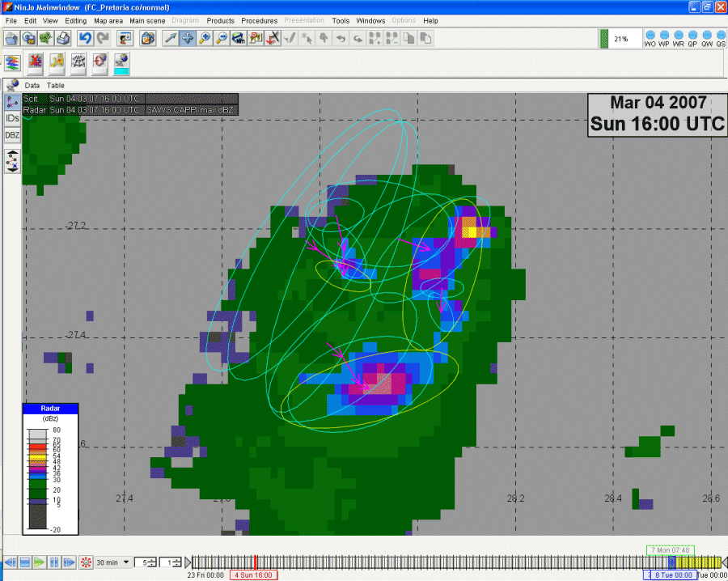The width and height of the screenshot is (728, 581).
Task: Click the km distance measuring tool
Action: tap(239, 39)
